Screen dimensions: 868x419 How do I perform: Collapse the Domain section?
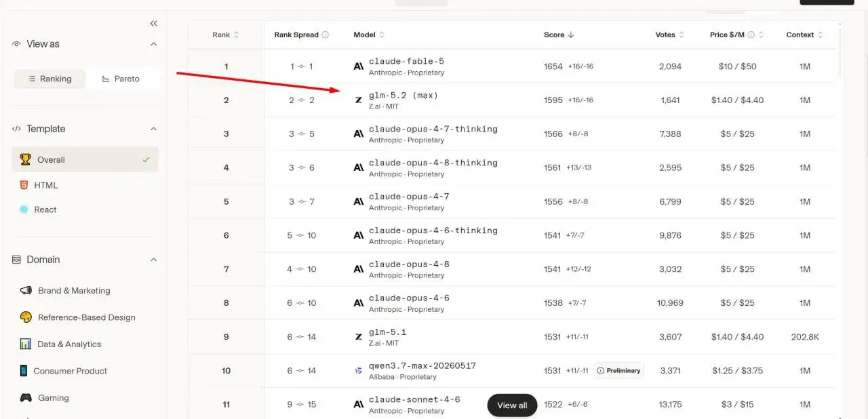point(153,260)
